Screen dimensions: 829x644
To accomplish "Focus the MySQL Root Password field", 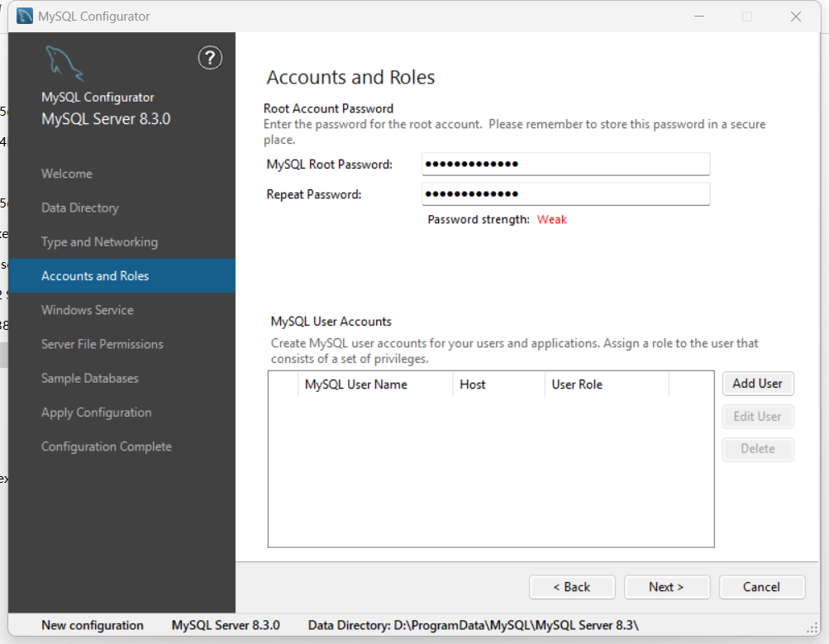I will (x=565, y=164).
